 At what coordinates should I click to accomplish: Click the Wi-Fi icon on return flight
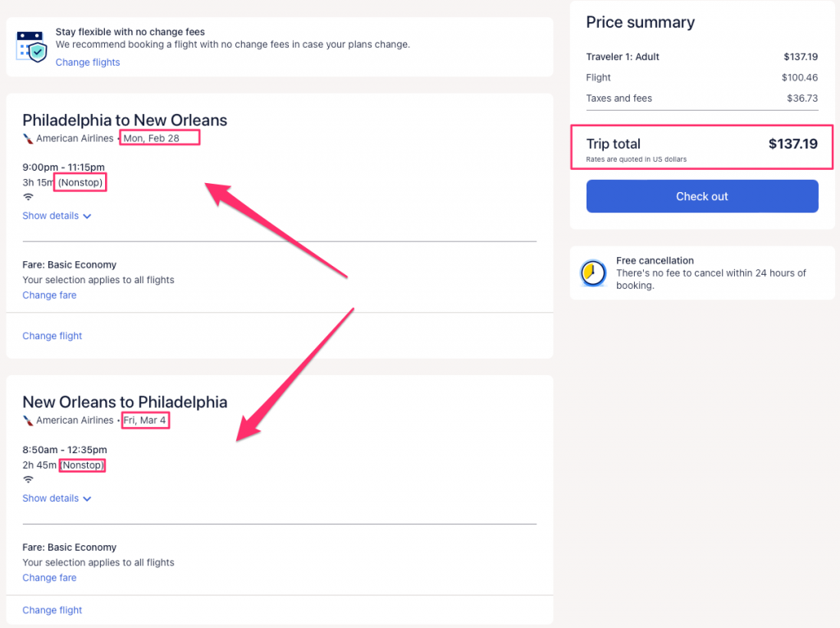click(28, 479)
